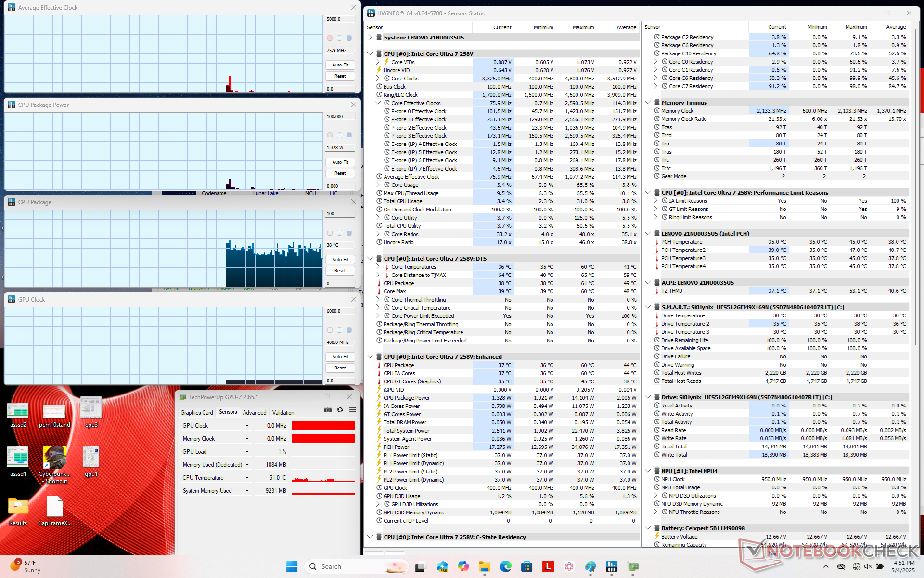
Task: Select the dark blue swatch in Average Effective Clock
Action: click(x=349, y=38)
